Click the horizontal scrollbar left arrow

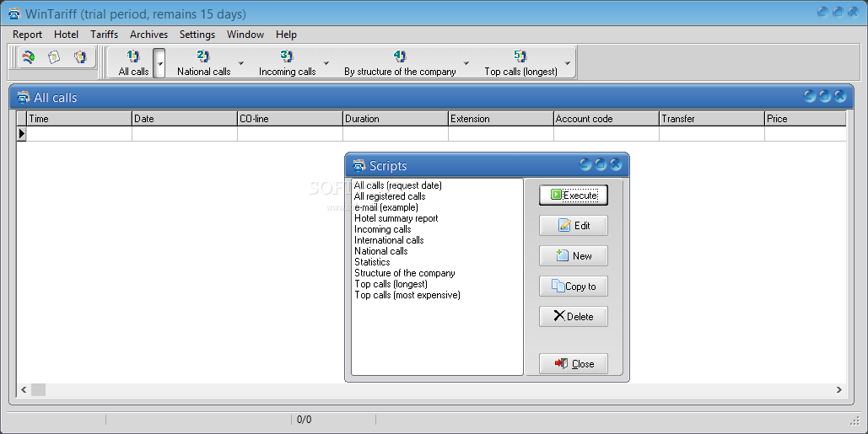tap(24, 390)
